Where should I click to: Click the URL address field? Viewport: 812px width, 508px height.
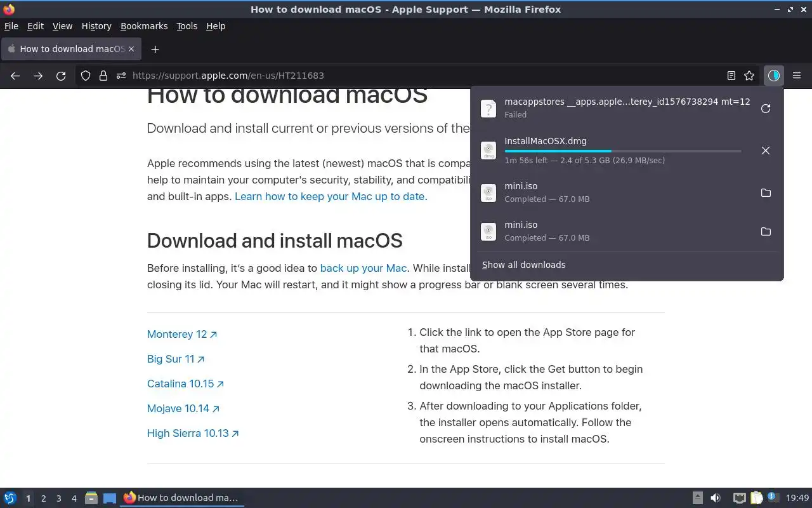point(419,76)
